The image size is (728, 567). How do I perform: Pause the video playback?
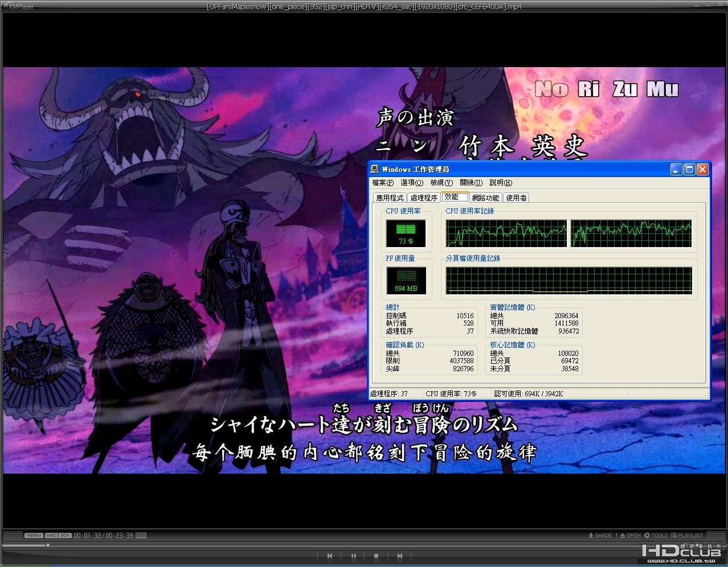(353, 556)
